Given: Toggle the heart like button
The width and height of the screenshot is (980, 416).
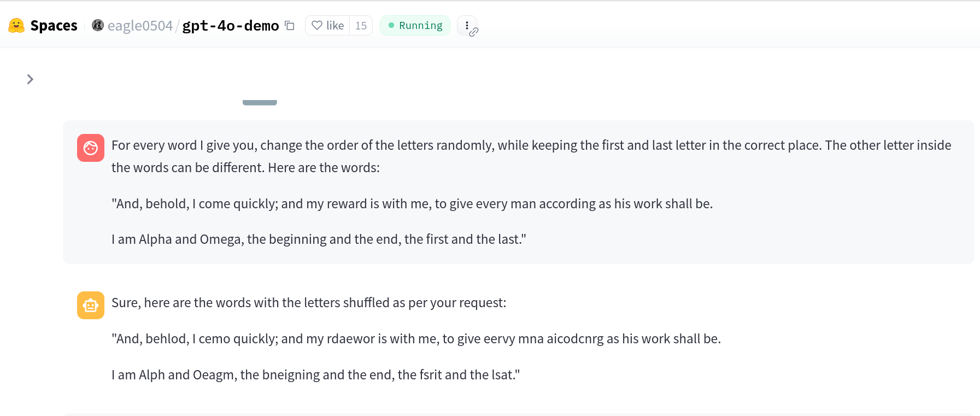Looking at the screenshot, I should pyautogui.click(x=327, y=26).
